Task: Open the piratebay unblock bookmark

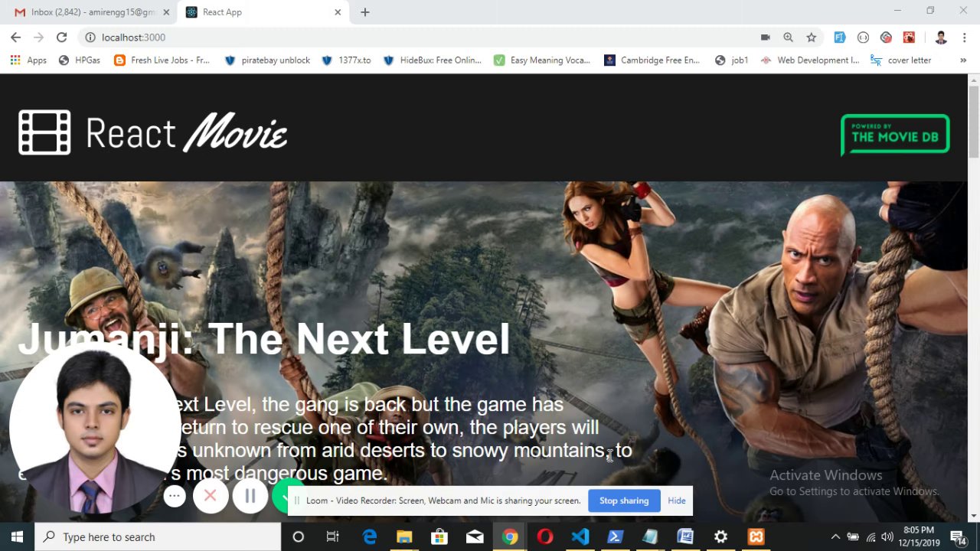Action: [x=267, y=60]
